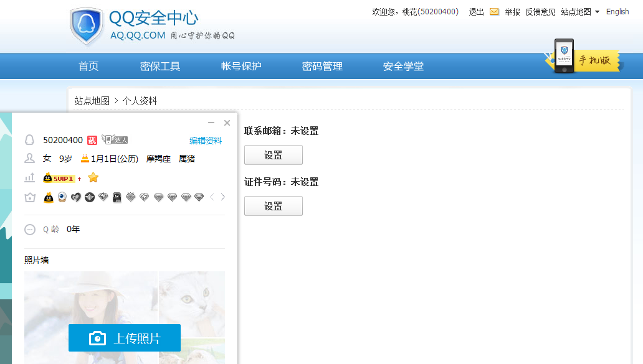
Task: Click the 0年 Q-age value
Action: point(74,230)
